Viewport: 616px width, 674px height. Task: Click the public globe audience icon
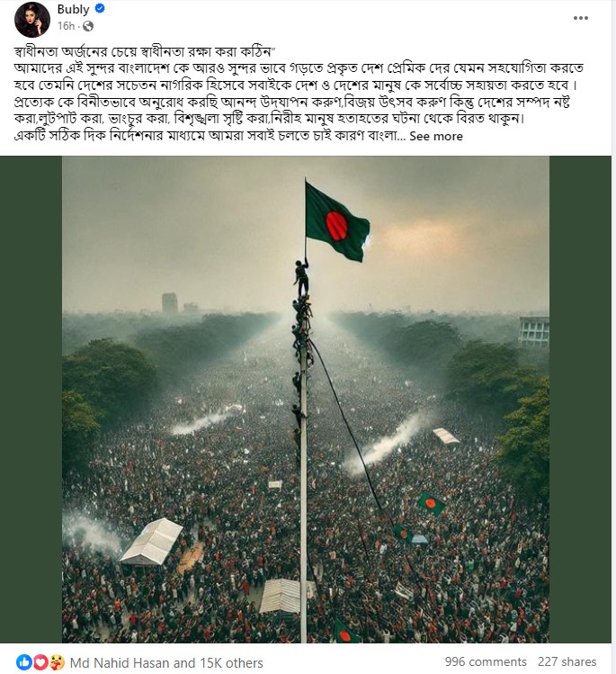pyautogui.click(x=88, y=27)
